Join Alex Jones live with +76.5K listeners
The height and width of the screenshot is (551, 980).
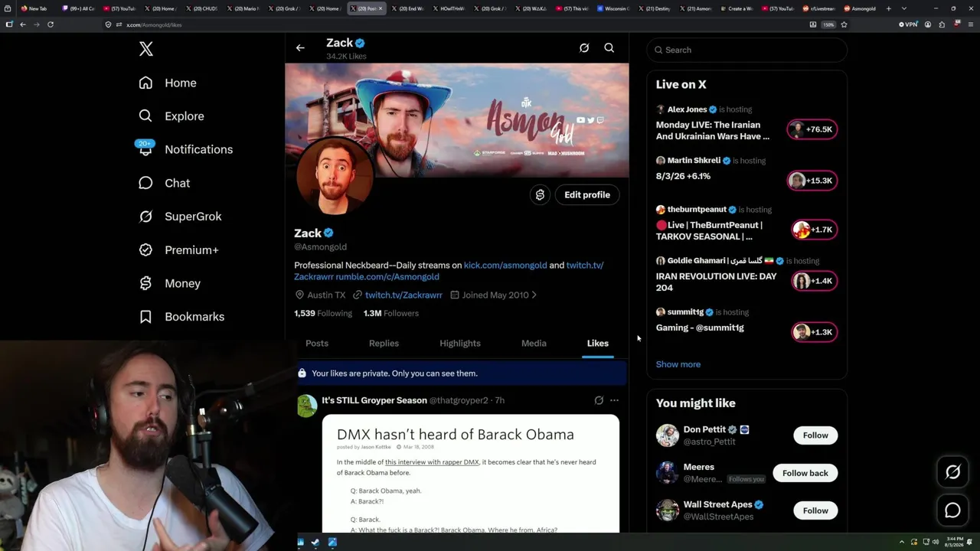point(812,130)
